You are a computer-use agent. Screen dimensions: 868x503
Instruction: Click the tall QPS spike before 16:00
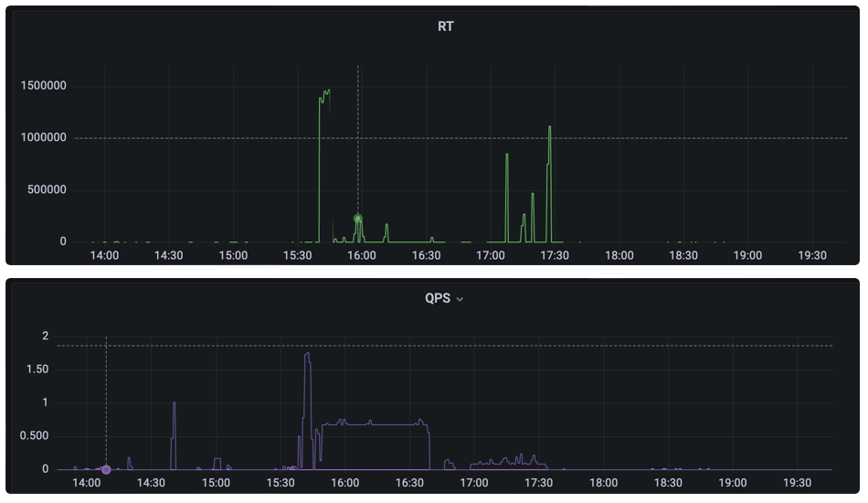click(x=307, y=353)
